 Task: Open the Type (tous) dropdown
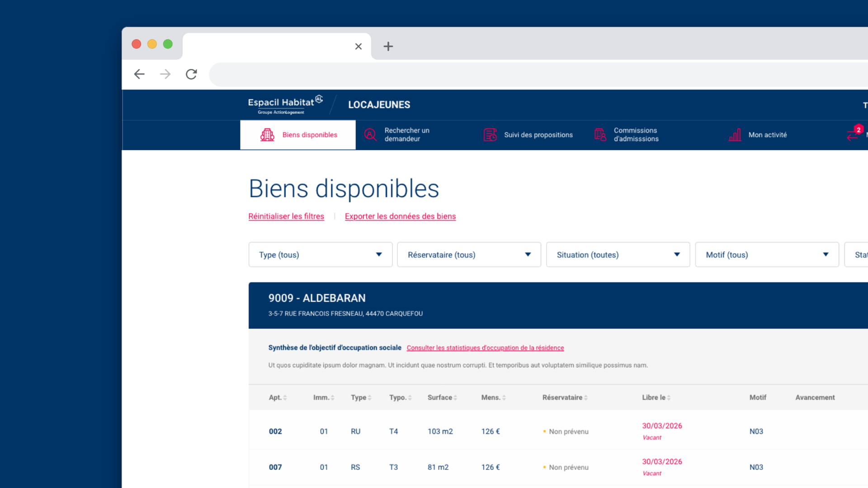point(320,254)
